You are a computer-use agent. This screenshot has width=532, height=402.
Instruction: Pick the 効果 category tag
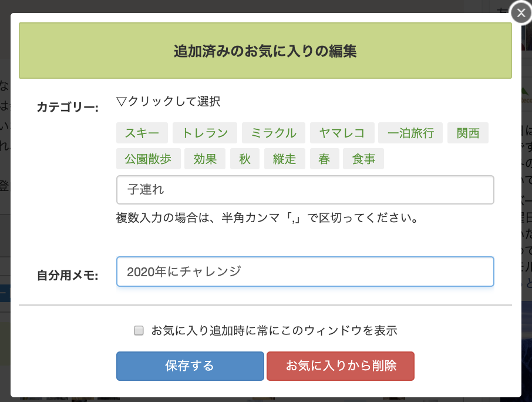pos(205,159)
